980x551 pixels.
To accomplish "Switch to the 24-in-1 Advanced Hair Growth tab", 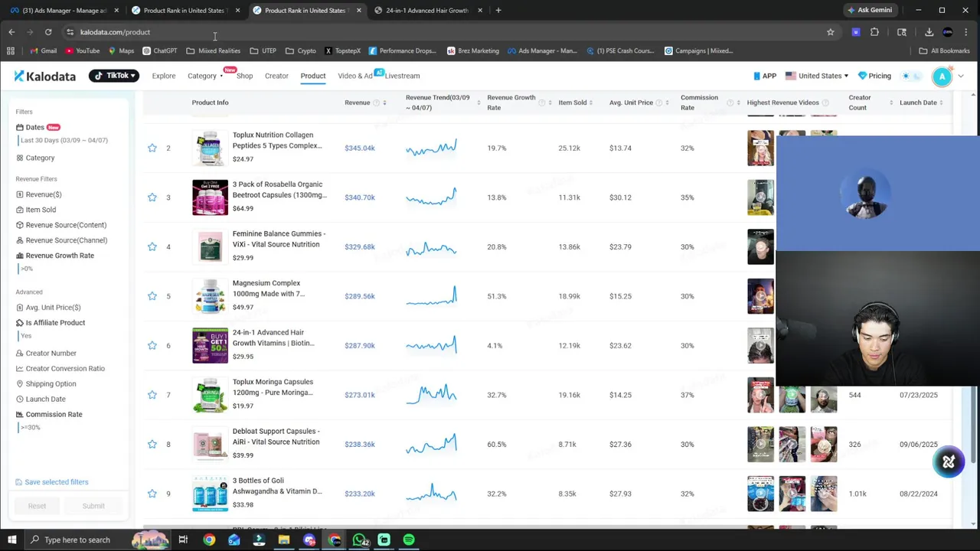I will click(x=427, y=11).
